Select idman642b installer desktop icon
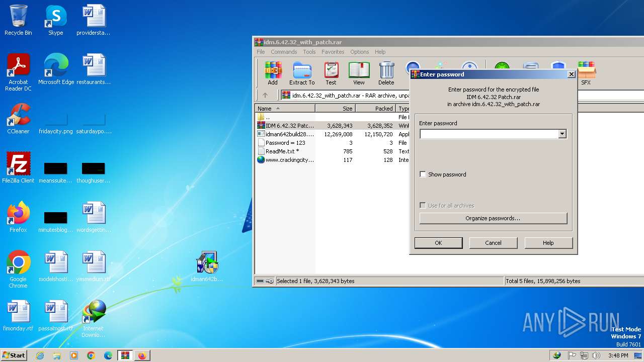Screen dimensions: 644x362 tap(207, 266)
